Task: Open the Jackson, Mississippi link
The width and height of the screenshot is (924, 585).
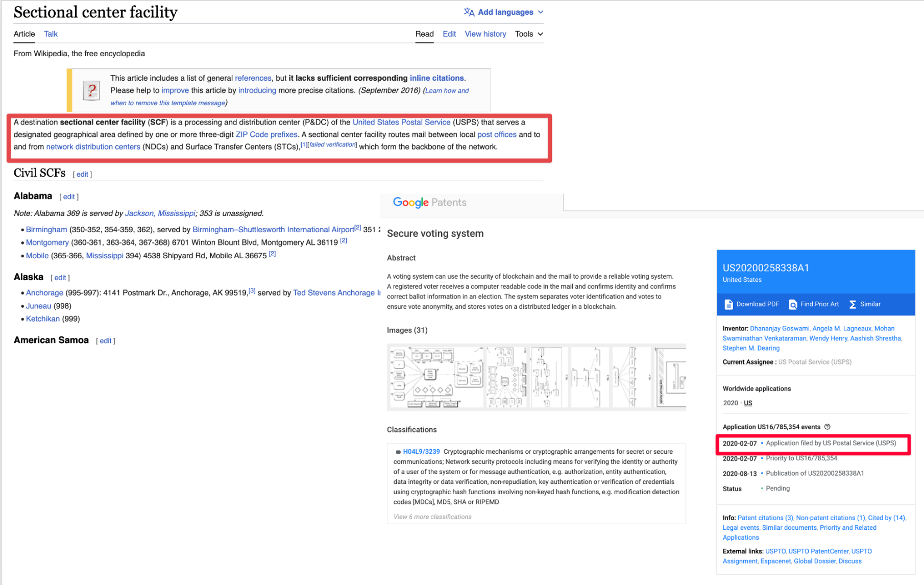Action: tap(160, 213)
